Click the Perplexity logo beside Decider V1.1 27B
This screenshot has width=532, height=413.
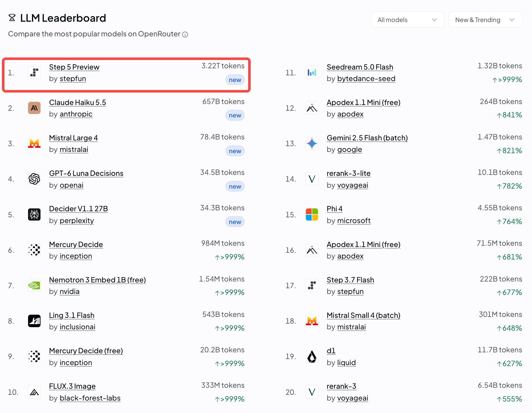click(x=34, y=215)
